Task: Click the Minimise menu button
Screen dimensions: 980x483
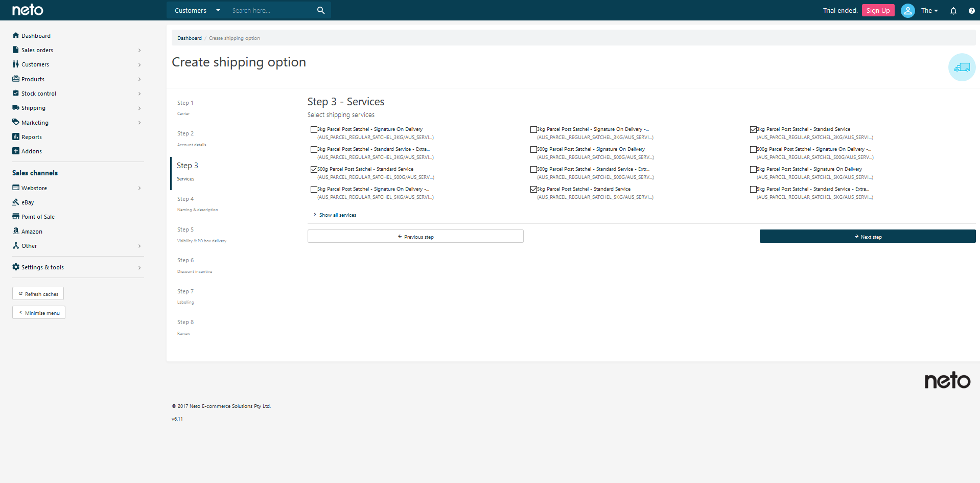Action: pos(39,313)
